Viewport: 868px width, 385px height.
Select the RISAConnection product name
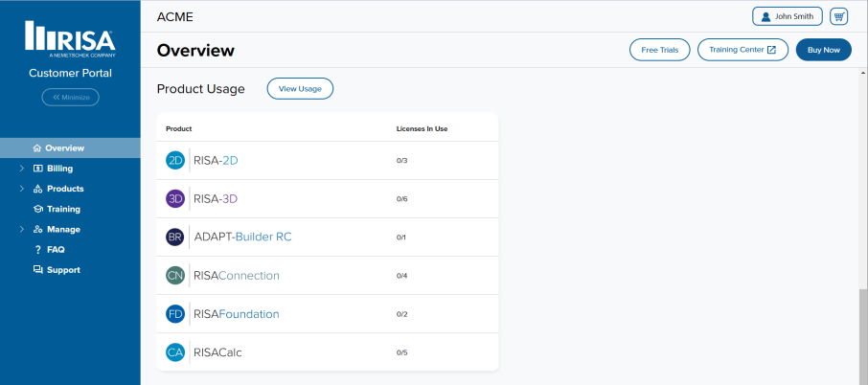[x=237, y=276]
